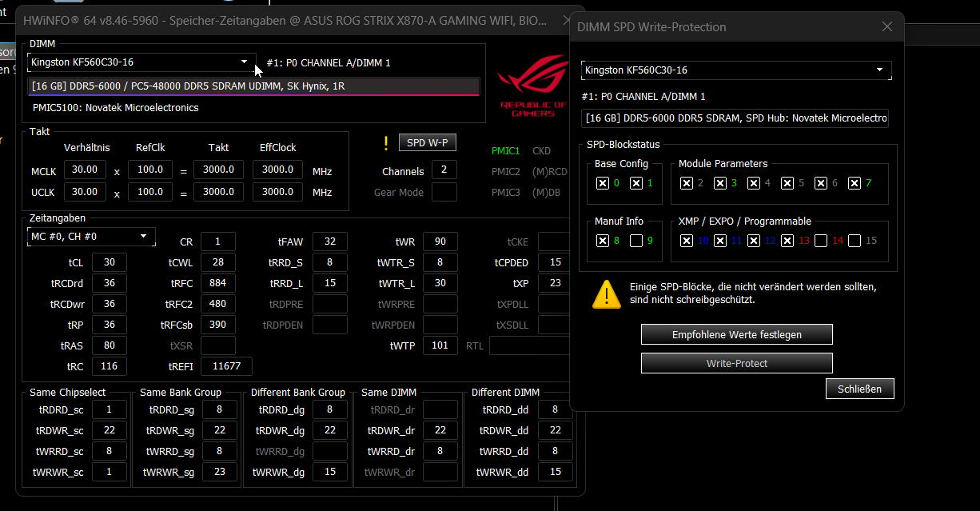Image resolution: width=980 pixels, height=511 pixels.
Task: Click the tRDRD_sc value field
Action: (110, 409)
